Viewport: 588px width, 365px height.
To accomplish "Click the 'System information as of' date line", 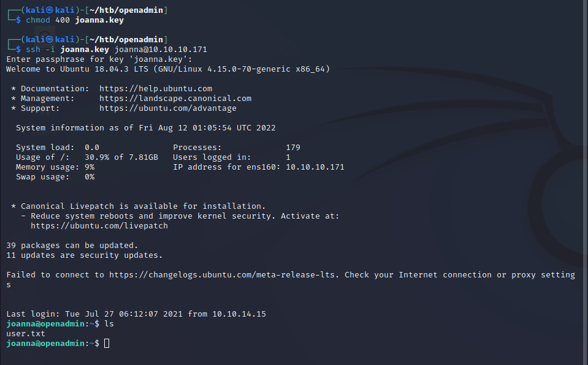I will click(146, 128).
